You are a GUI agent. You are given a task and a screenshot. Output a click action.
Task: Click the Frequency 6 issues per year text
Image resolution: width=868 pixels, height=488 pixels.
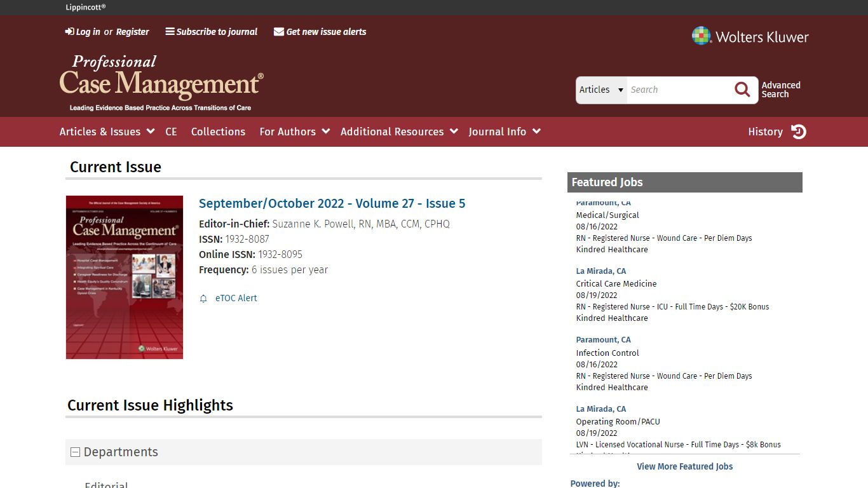tap(263, 270)
